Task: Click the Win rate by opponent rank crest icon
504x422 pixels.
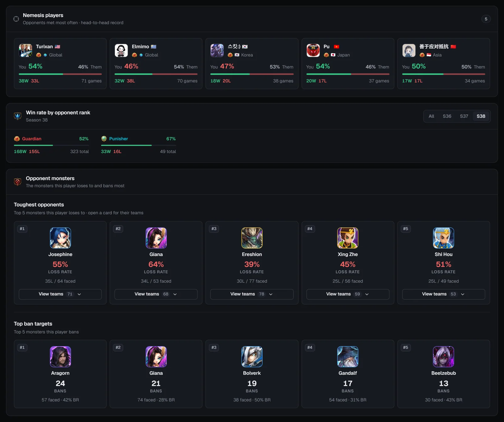Action: [x=18, y=116]
